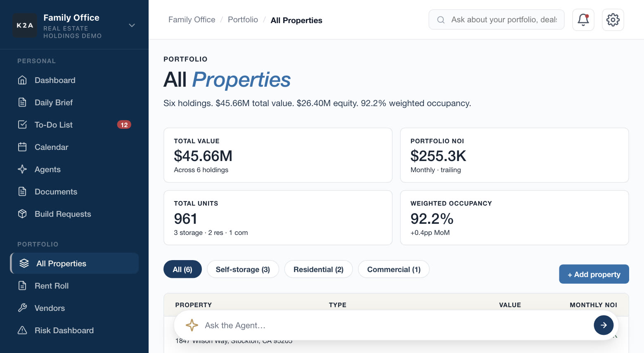Click the Vendors wrench icon

click(22, 308)
